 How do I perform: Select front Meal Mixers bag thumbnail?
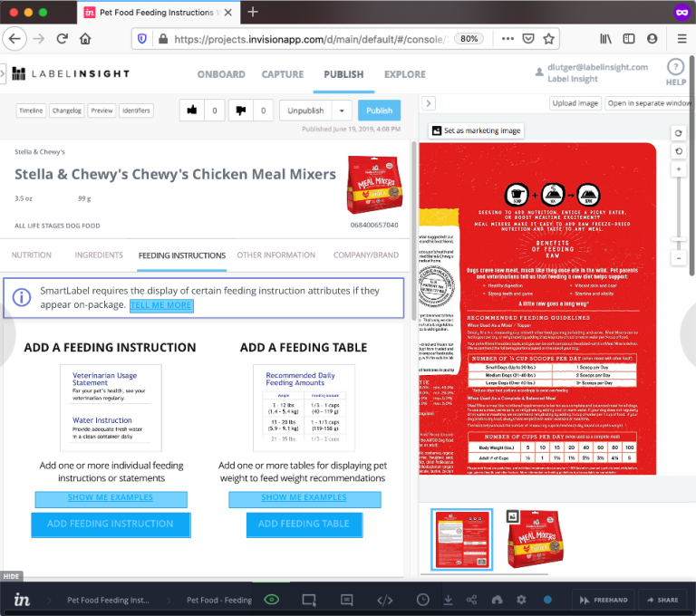click(x=536, y=539)
